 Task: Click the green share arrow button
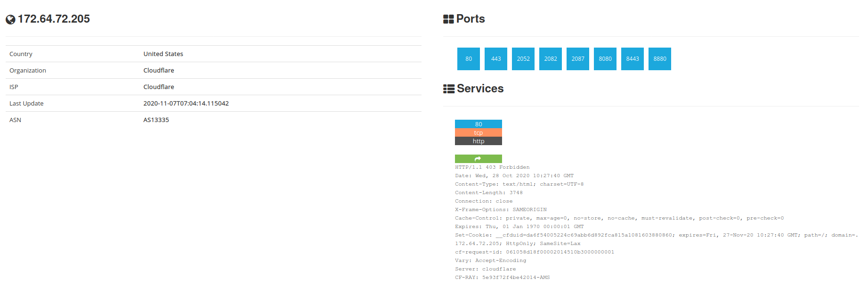click(478, 159)
